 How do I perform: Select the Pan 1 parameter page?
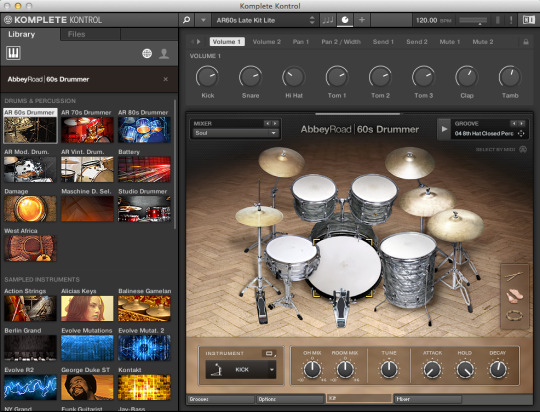pyautogui.click(x=301, y=42)
